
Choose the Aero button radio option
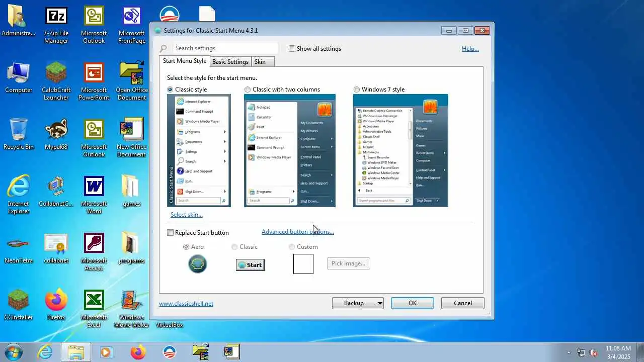186,247
